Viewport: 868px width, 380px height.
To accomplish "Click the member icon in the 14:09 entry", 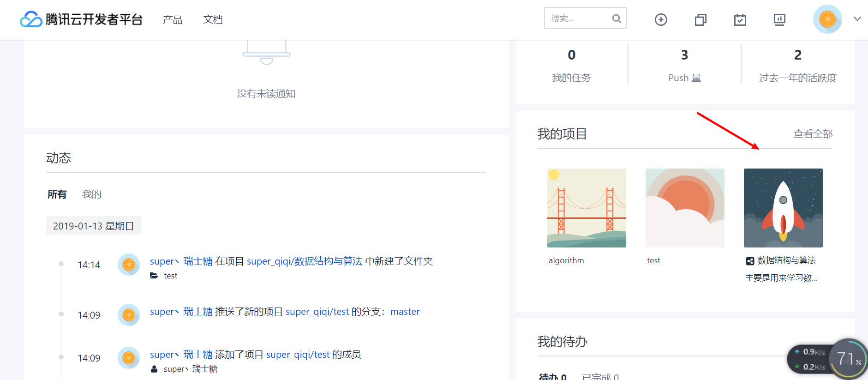I will click(x=154, y=369).
